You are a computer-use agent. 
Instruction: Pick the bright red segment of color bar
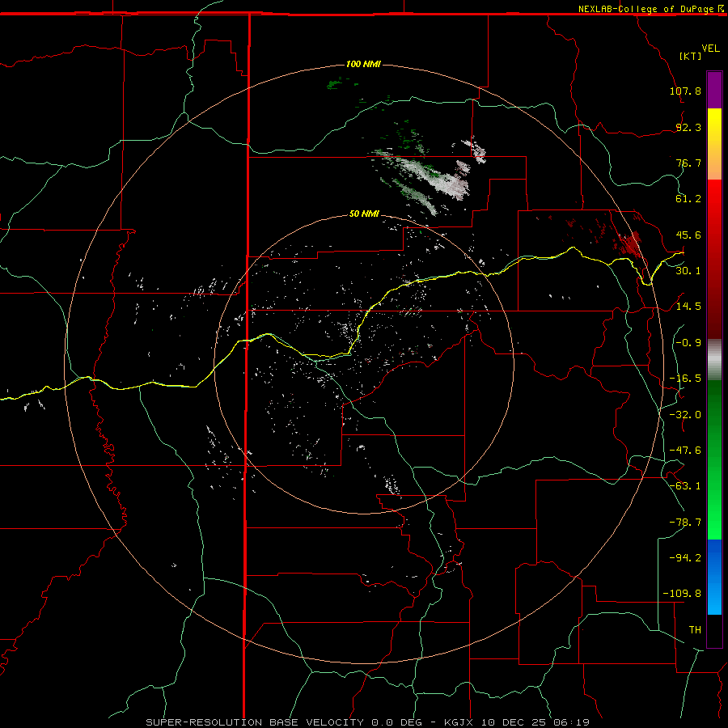(x=714, y=205)
